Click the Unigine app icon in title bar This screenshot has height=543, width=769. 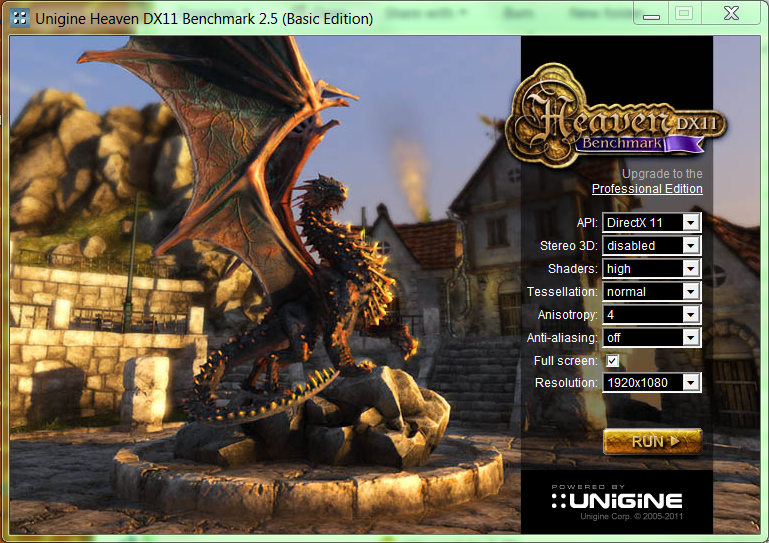pyautogui.click(x=20, y=19)
